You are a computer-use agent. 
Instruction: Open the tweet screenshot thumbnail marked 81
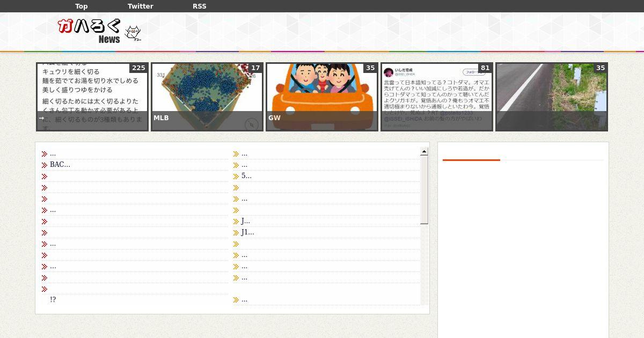point(437,97)
